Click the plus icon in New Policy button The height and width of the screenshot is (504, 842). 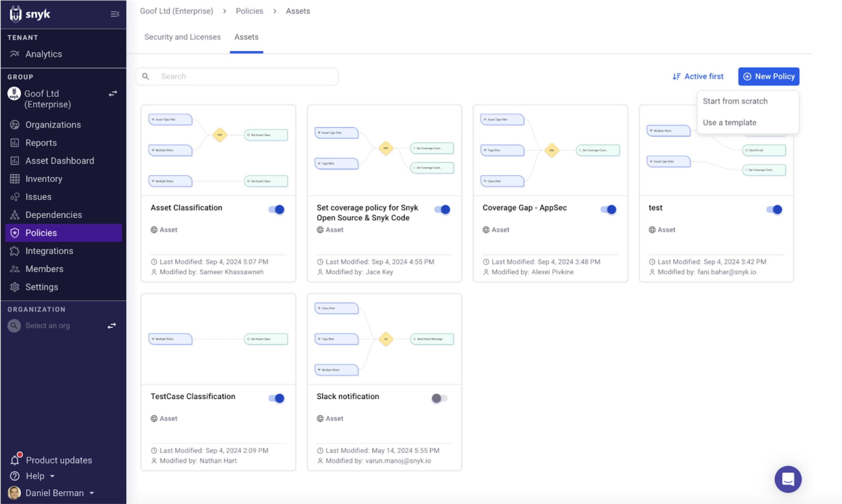(747, 76)
